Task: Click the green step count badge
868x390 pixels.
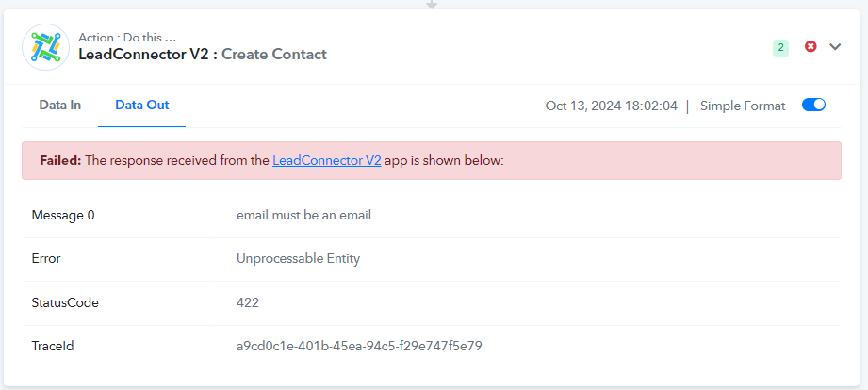Action: coord(780,48)
